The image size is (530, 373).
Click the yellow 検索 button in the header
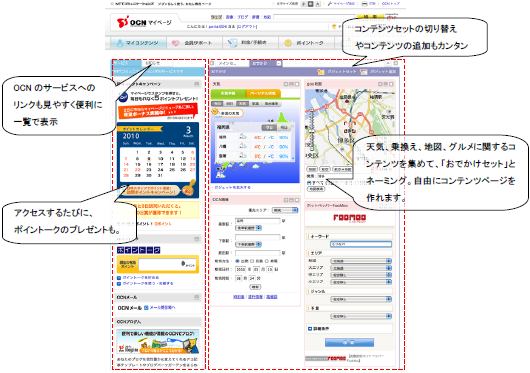(370, 17)
